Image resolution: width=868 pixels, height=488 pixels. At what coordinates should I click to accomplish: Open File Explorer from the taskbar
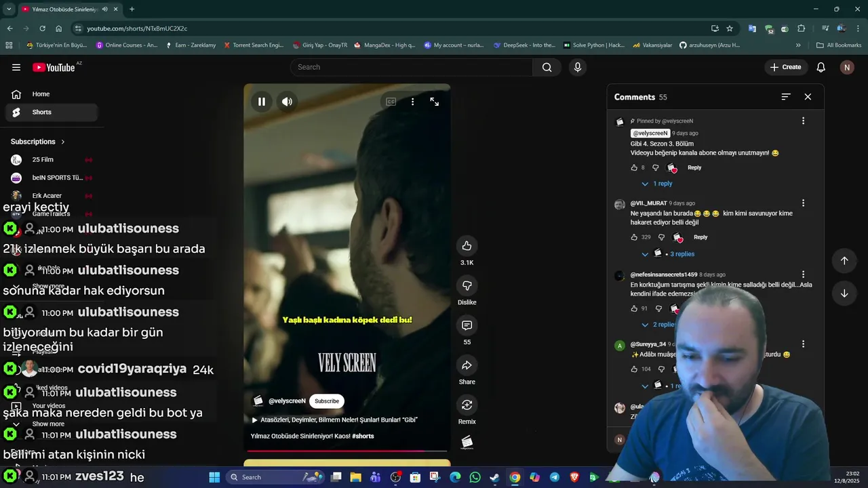pos(355,477)
